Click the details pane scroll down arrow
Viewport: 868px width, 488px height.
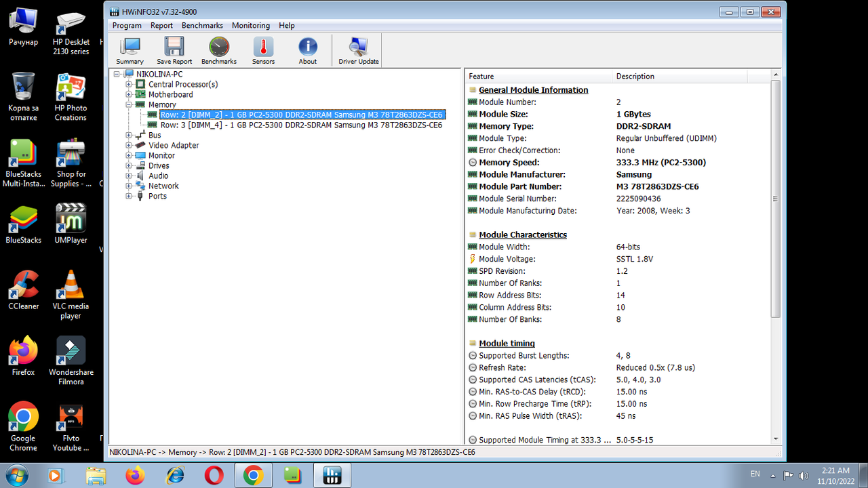(x=776, y=438)
